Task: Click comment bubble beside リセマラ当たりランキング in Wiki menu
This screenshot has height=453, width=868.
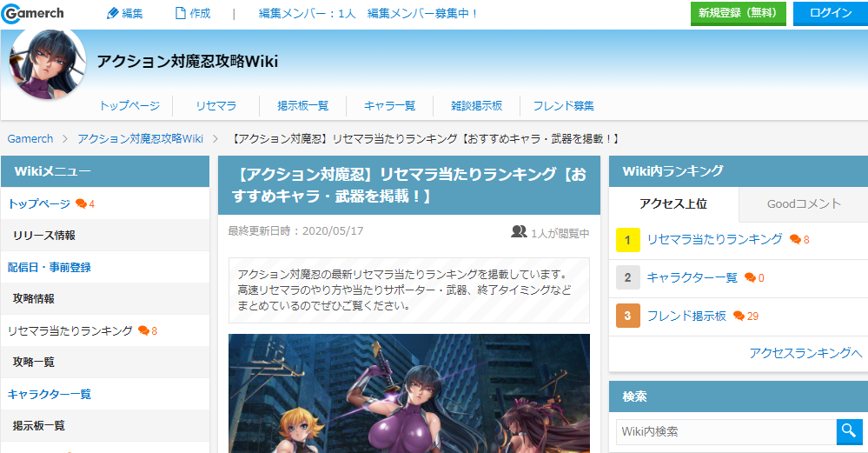Action: click(x=144, y=330)
